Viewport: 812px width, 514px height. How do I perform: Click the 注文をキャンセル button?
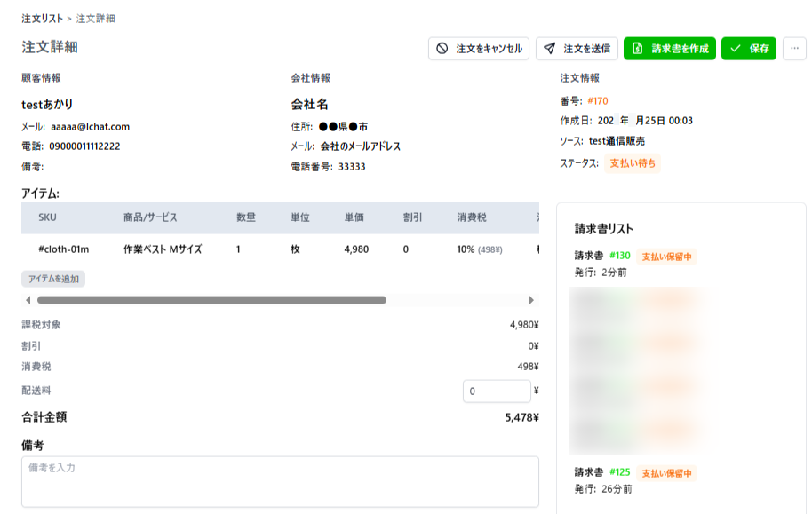pos(479,49)
